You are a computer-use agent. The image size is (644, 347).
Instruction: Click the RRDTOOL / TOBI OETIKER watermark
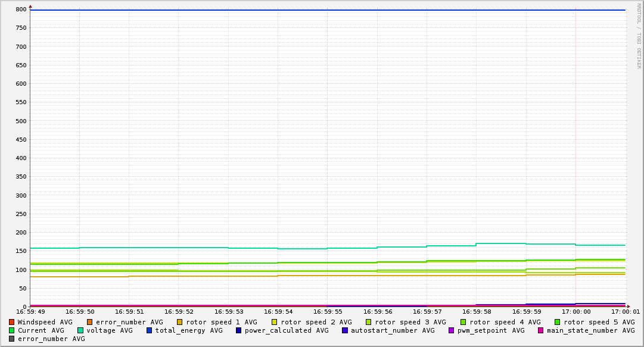coord(639,36)
